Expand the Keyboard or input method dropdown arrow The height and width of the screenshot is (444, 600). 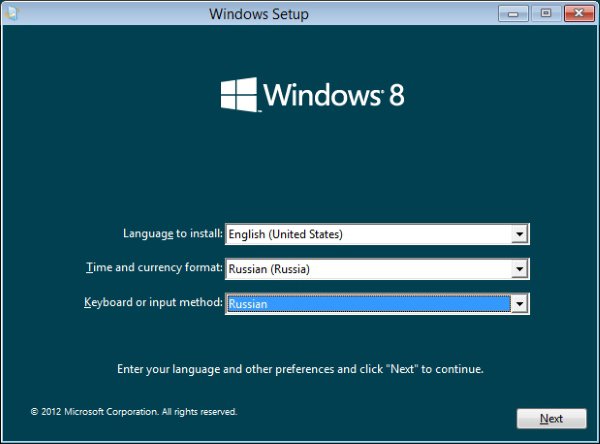pyautogui.click(x=518, y=303)
